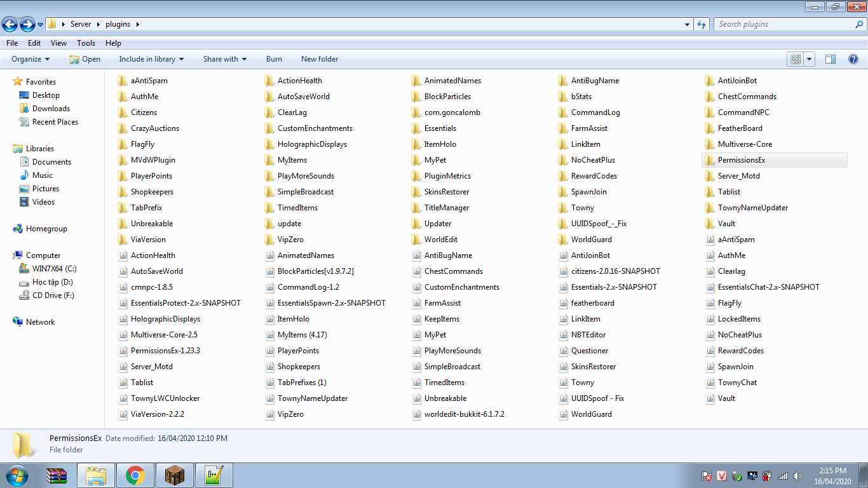Open the File menu
This screenshot has width=868, height=488.
pos(12,43)
